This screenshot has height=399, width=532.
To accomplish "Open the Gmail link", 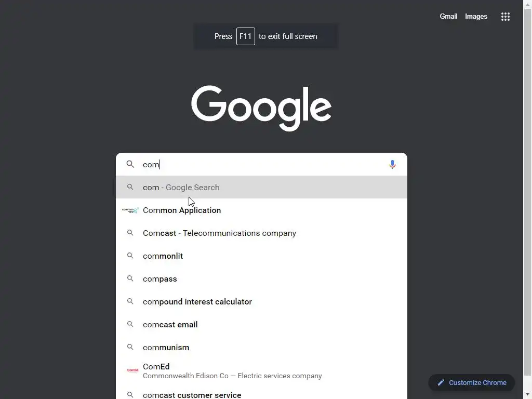I will click(448, 16).
